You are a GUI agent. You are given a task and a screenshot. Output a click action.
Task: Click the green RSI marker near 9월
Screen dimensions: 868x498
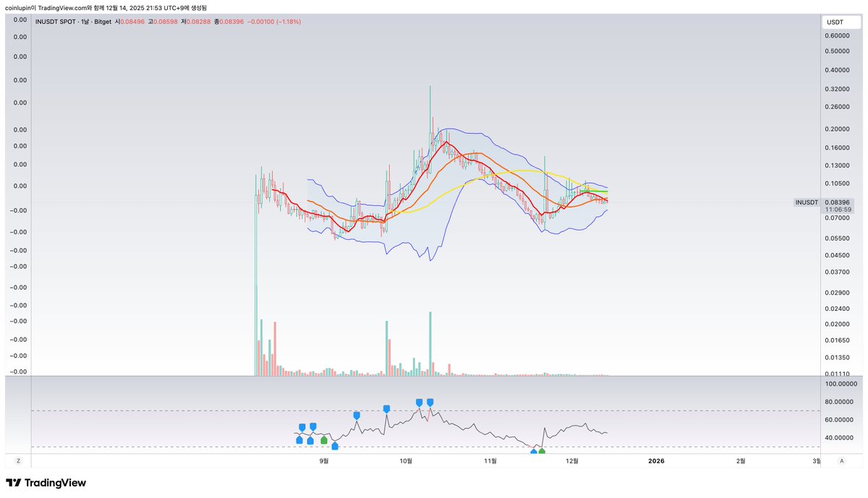point(323,439)
